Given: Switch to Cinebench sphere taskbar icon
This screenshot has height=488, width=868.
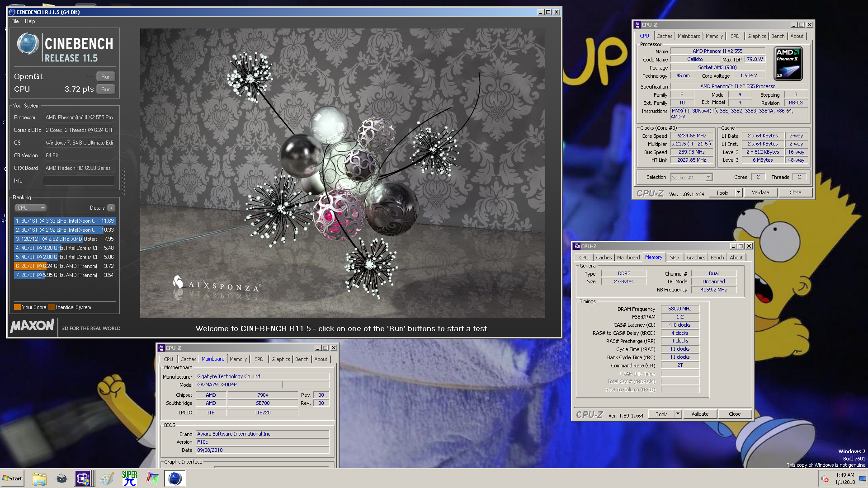Looking at the screenshot, I should (175, 479).
